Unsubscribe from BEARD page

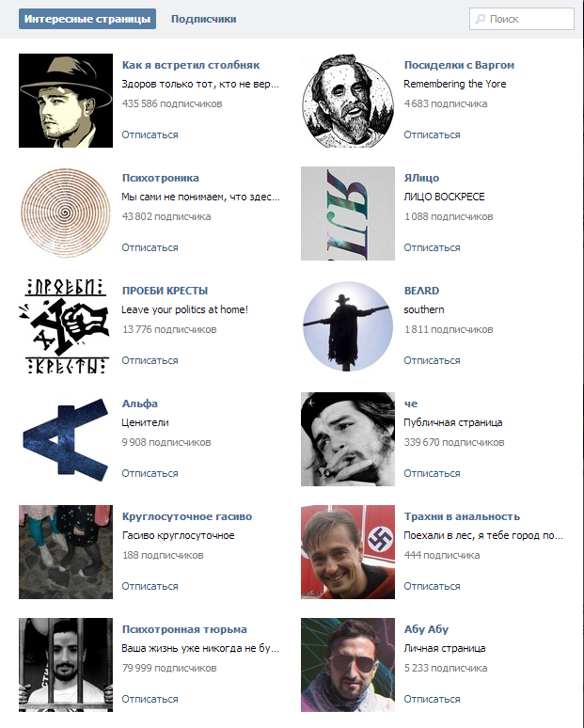coord(432,360)
